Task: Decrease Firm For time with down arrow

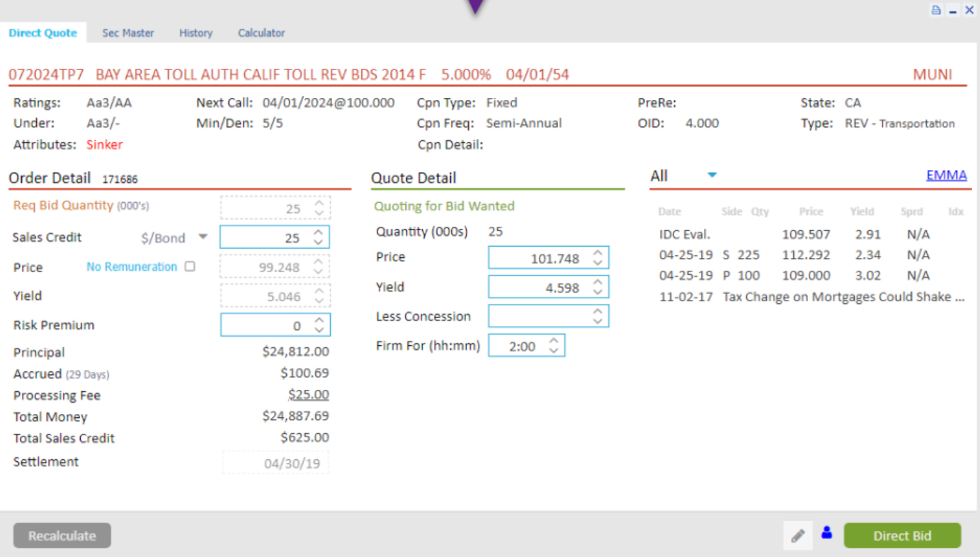Action: coord(554,351)
